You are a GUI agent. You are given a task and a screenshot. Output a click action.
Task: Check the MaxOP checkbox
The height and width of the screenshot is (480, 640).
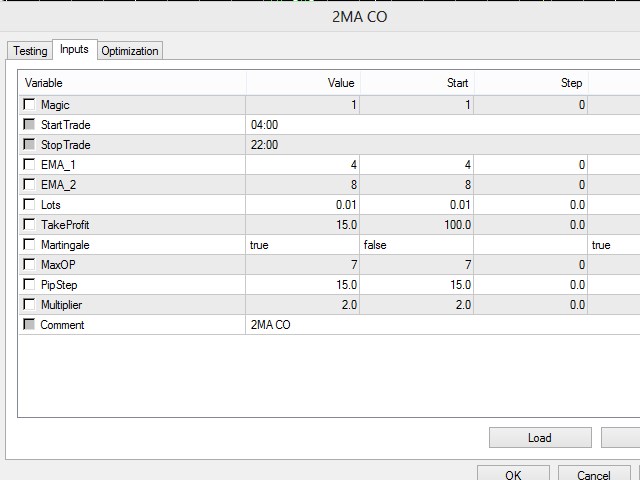coord(29,264)
